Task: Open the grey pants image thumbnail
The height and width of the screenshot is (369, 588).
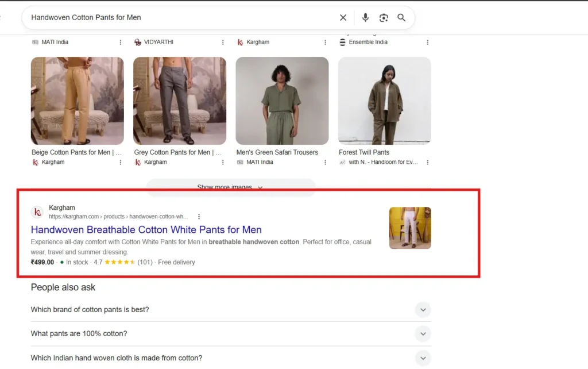Action: [x=180, y=101]
